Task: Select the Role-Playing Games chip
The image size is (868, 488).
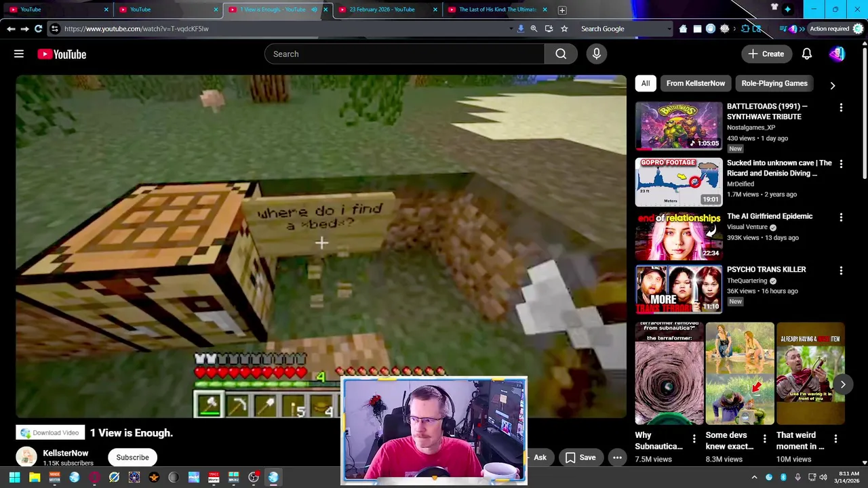Action: point(774,83)
